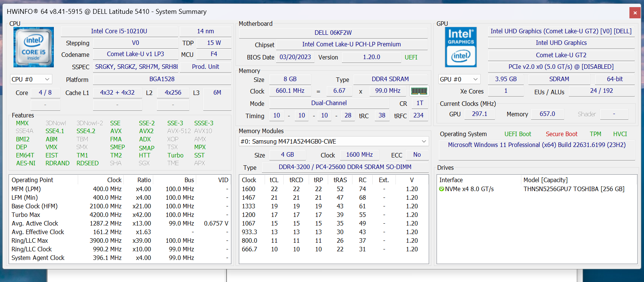Select the PCIe v2.0 x0 [DISABLED] field
The width and height of the screenshot is (644, 282).
(561, 67)
